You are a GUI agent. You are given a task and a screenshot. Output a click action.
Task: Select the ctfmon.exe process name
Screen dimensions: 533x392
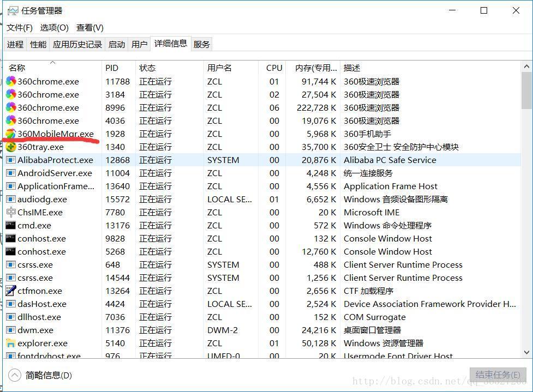[40, 291]
